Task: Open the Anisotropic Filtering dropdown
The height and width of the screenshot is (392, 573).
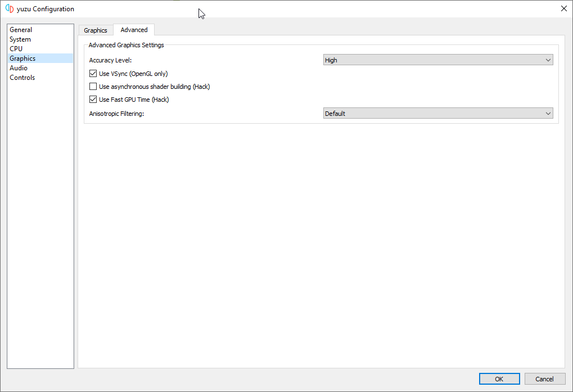Action: click(438, 114)
